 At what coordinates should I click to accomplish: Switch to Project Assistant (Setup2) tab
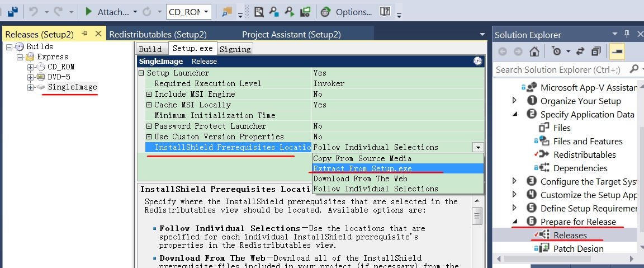[292, 35]
